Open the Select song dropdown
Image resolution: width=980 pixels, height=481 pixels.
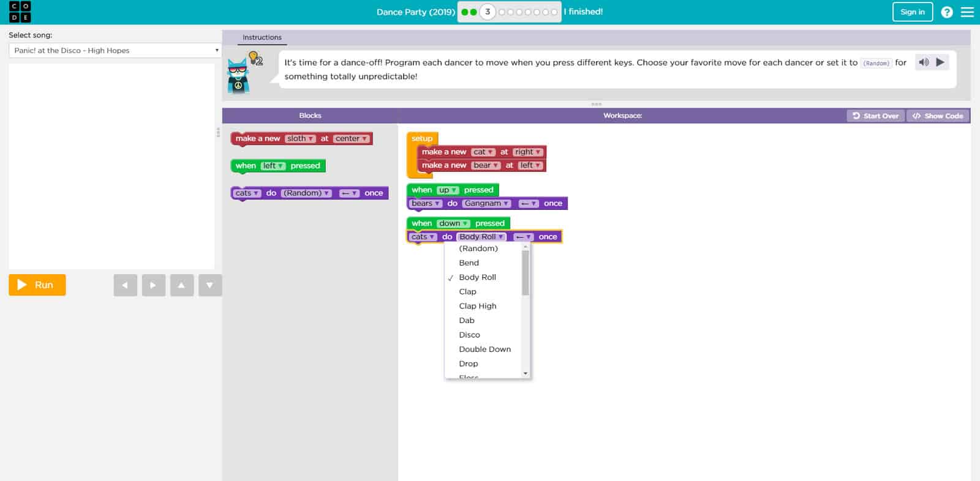coord(115,50)
